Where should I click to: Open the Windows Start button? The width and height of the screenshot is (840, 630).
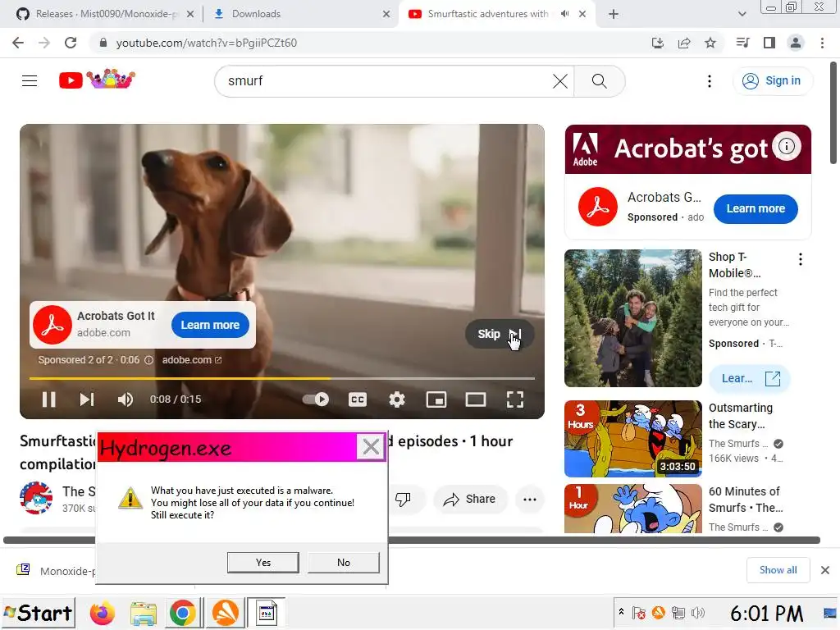pyautogui.click(x=38, y=613)
